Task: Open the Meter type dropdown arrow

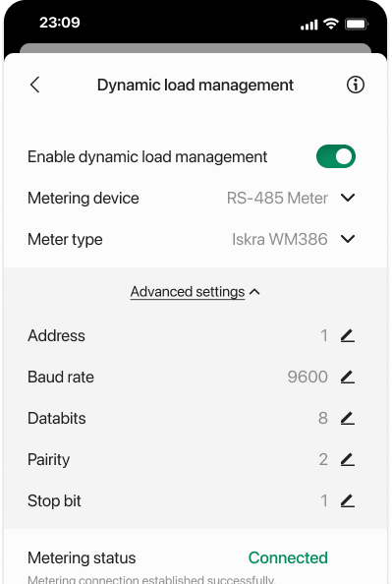Action: (348, 239)
